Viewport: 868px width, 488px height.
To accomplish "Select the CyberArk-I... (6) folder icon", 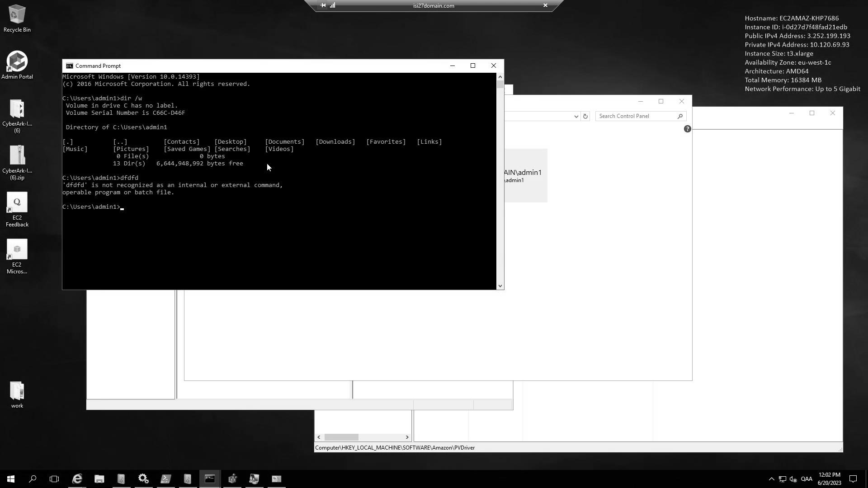I will coord(17,116).
